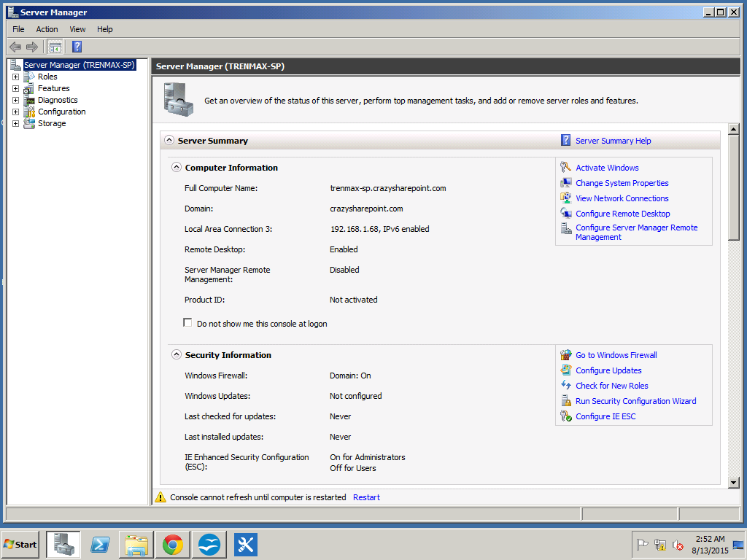Viewport: 747px width, 560px height.
Task: Collapse the Computer Information section
Action: tap(177, 167)
